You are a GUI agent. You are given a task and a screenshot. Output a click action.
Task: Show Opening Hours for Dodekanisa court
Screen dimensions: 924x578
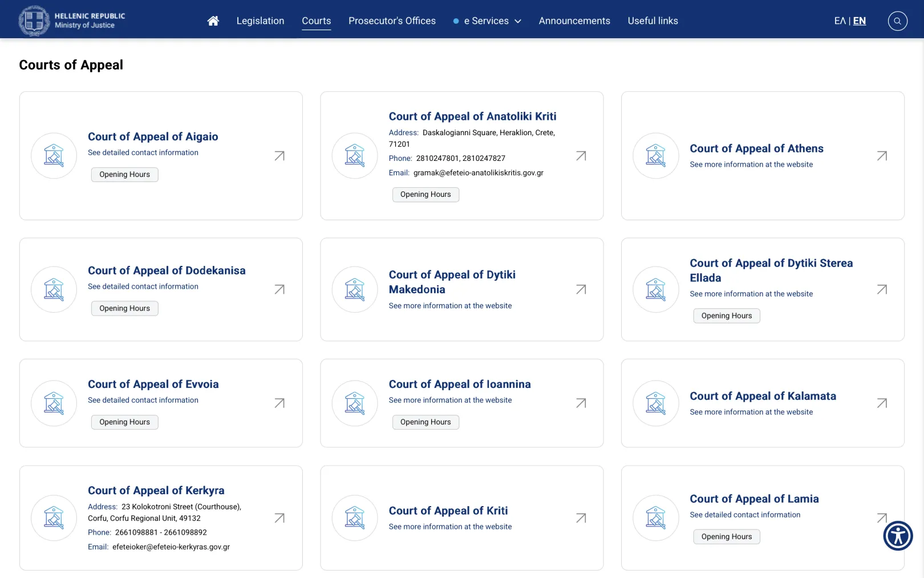point(124,309)
